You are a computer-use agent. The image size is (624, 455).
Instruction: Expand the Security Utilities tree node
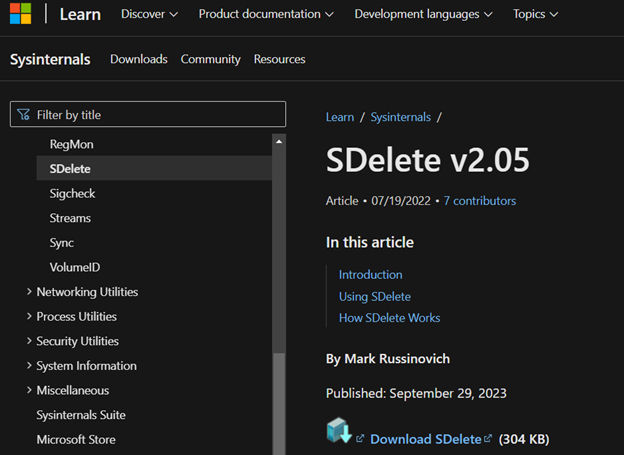point(29,341)
